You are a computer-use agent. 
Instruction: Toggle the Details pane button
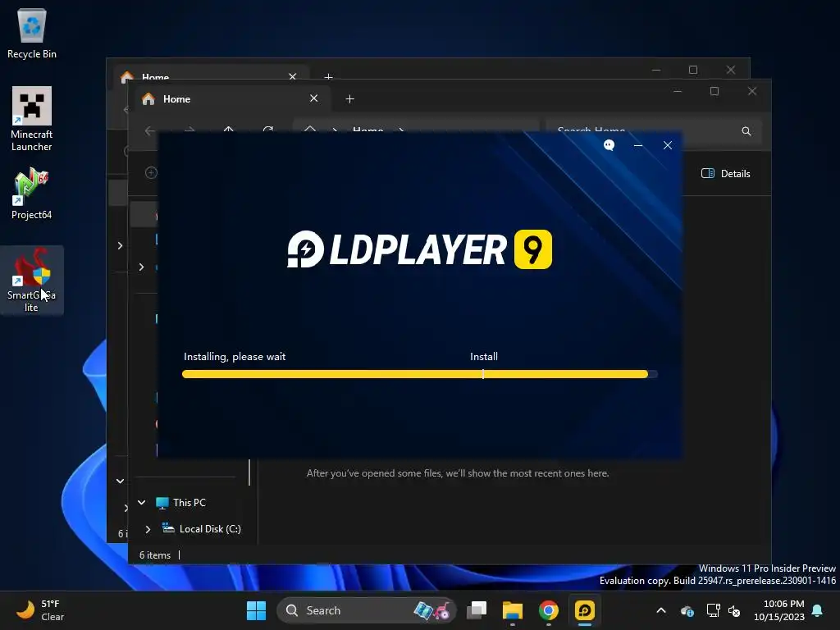tap(726, 174)
